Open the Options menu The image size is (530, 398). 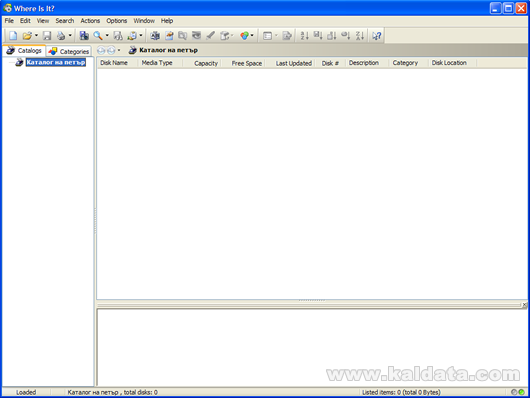coord(117,21)
